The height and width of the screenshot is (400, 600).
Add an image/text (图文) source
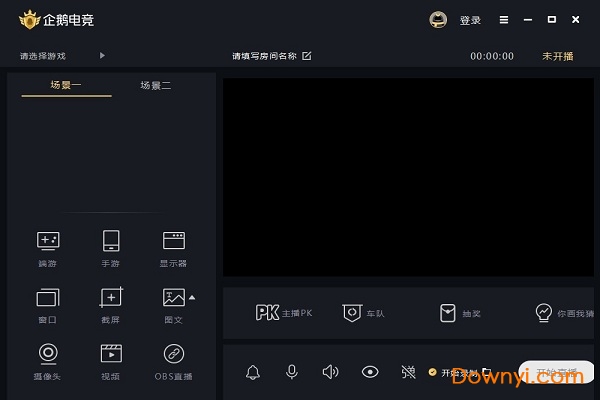click(x=174, y=305)
